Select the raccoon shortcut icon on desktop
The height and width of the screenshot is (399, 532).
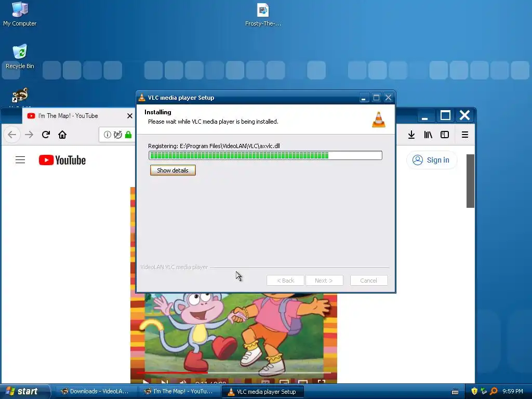pyautogui.click(x=20, y=96)
